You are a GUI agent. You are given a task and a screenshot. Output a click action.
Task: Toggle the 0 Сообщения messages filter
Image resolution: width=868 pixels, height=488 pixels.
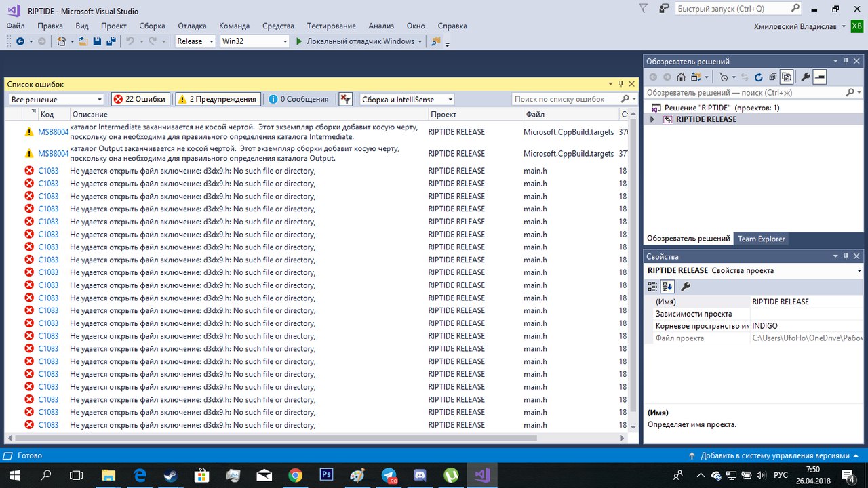[x=298, y=99]
